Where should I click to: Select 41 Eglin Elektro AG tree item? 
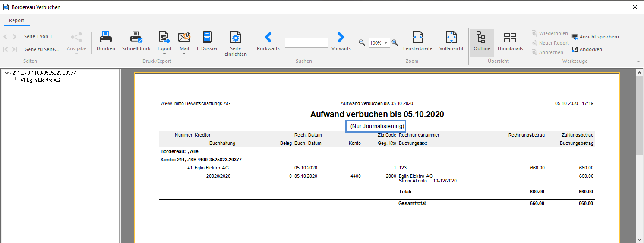(x=40, y=80)
